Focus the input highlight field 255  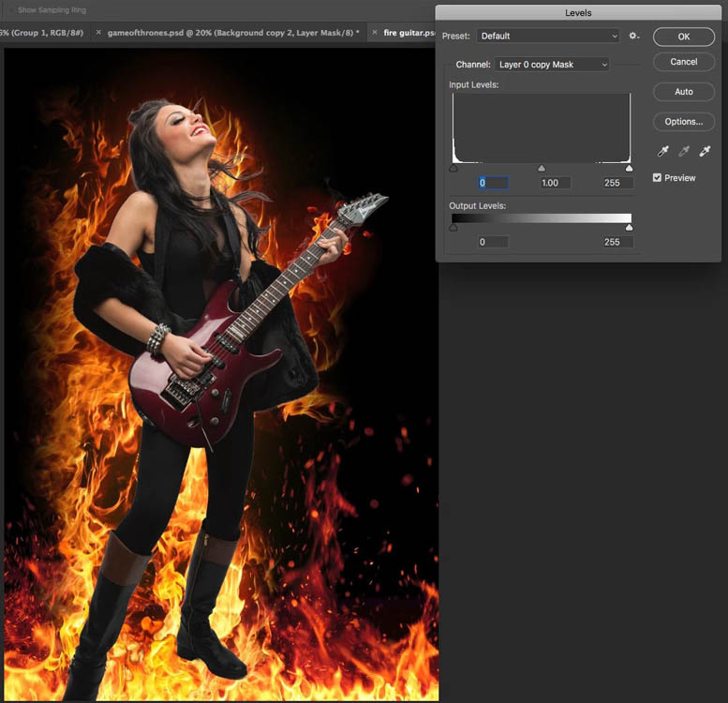click(617, 183)
